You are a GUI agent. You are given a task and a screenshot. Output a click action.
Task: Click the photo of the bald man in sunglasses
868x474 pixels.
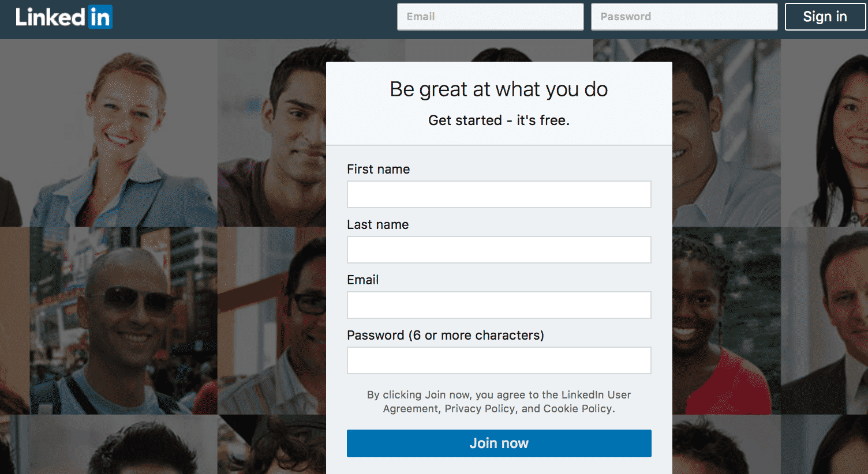pos(124,321)
